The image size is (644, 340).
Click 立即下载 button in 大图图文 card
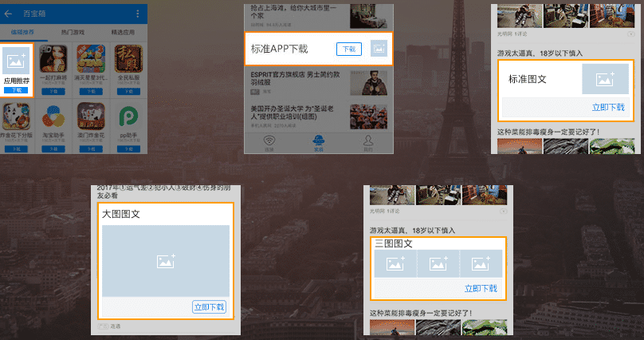pyautogui.click(x=209, y=306)
